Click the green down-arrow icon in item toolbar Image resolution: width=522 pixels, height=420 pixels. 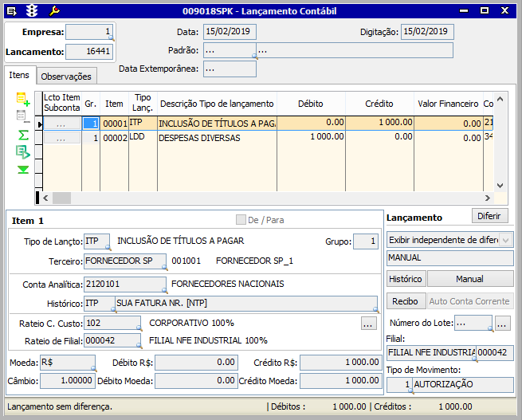[x=23, y=170]
